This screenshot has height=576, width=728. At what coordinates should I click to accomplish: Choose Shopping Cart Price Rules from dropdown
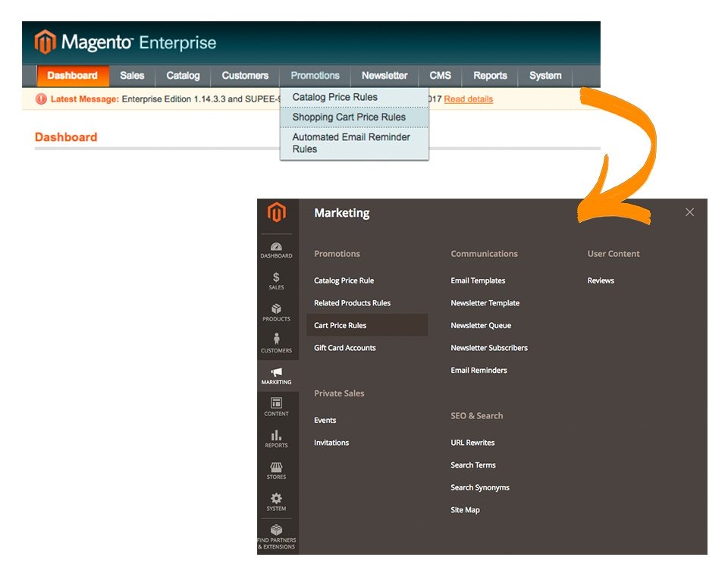354,117
